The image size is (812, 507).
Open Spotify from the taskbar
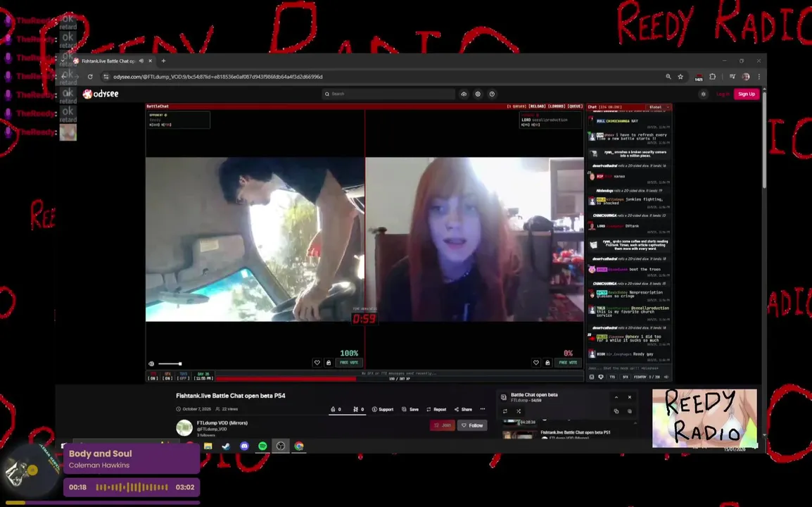coord(262,446)
